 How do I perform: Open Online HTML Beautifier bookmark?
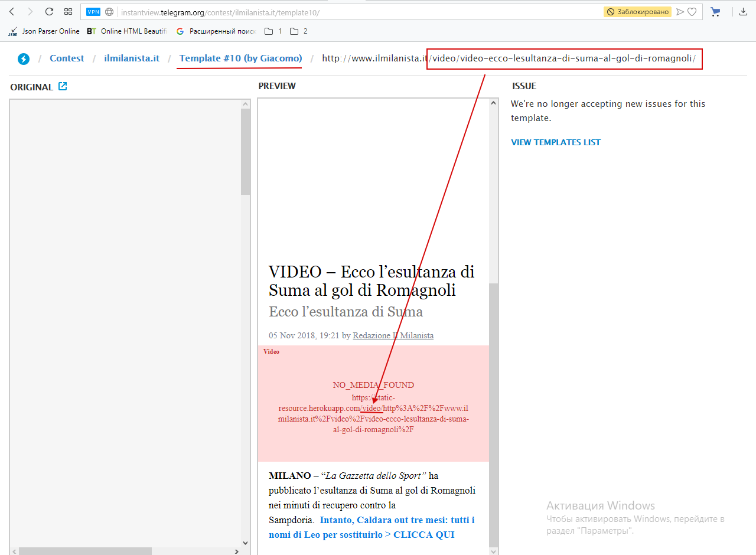pyautogui.click(x=127, y=31)
